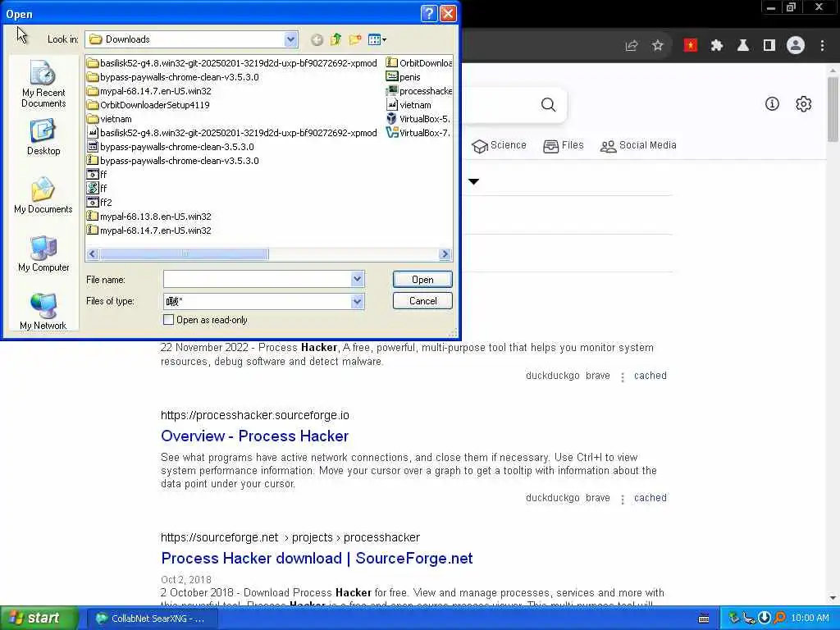Select the vietnam folder

(109, 119)
